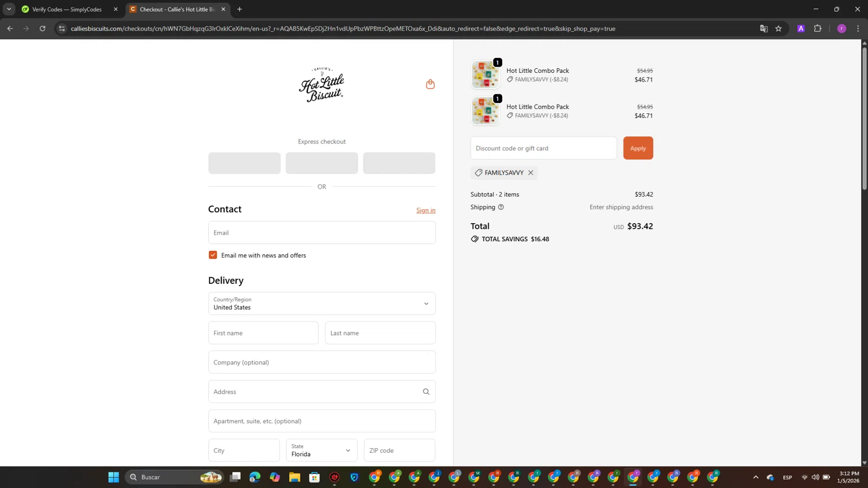
Task: Open tab search dropdown arrow
Action: (9, 9)
